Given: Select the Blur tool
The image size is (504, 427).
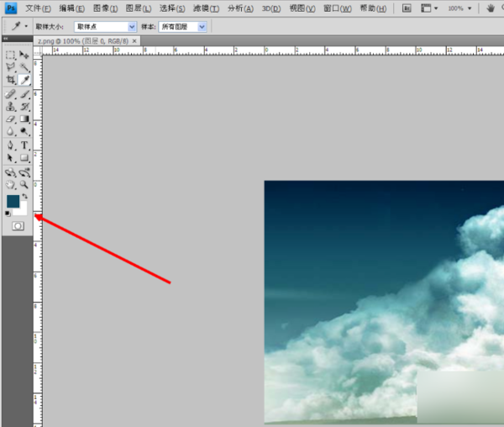Looking at the screenshot, I should [10, 131].
